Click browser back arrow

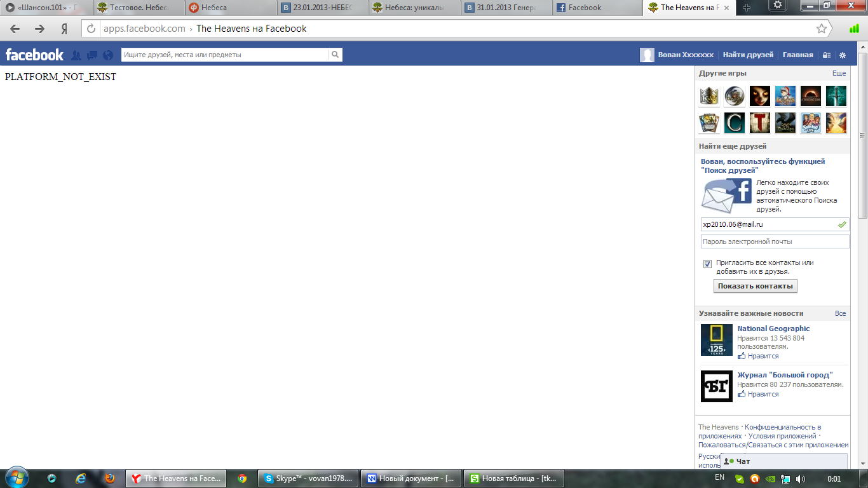pos(15,29)
